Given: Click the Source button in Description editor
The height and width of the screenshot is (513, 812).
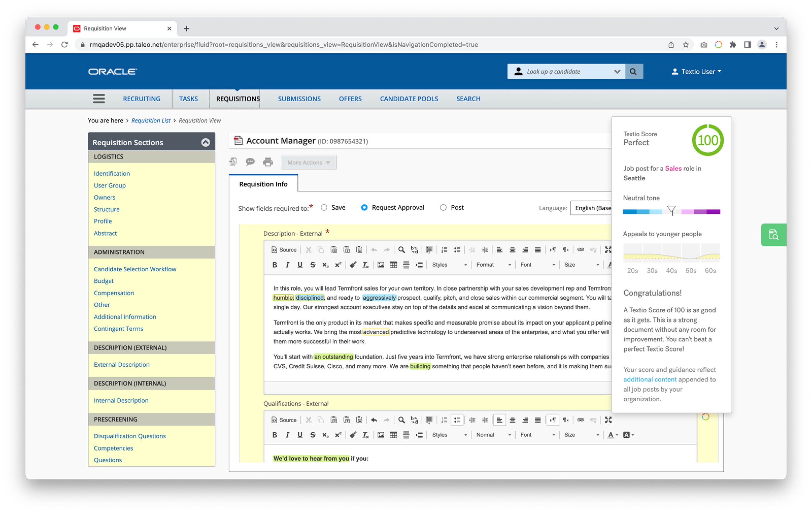Looking at the screenshot, I should (284, 250).
